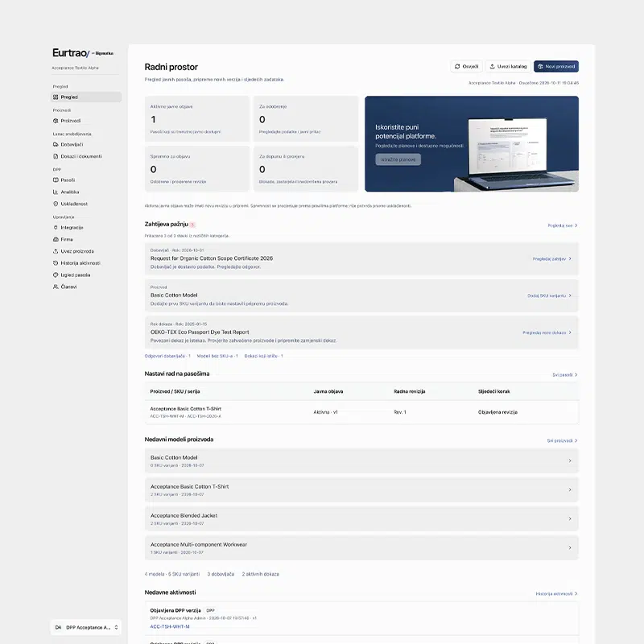Click the Analitika chart icon

coord(56,192)
